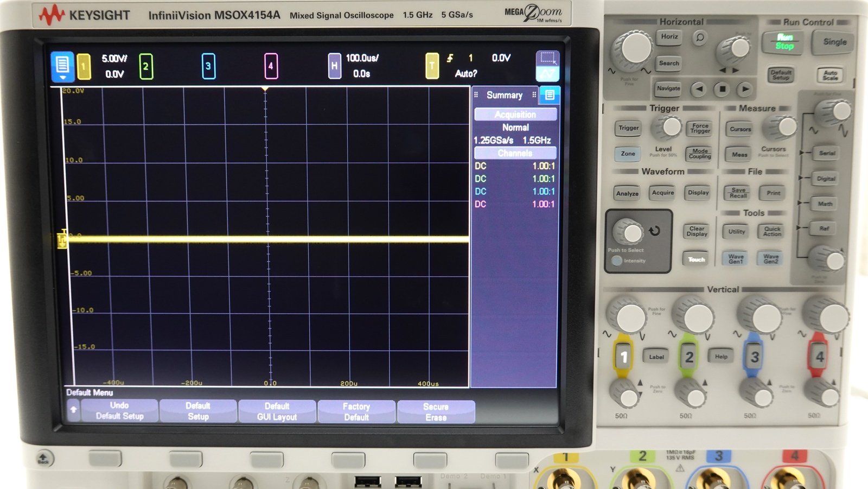Click the Clear Display key
This screenshot has width=868, height=489.
point(697,231)
